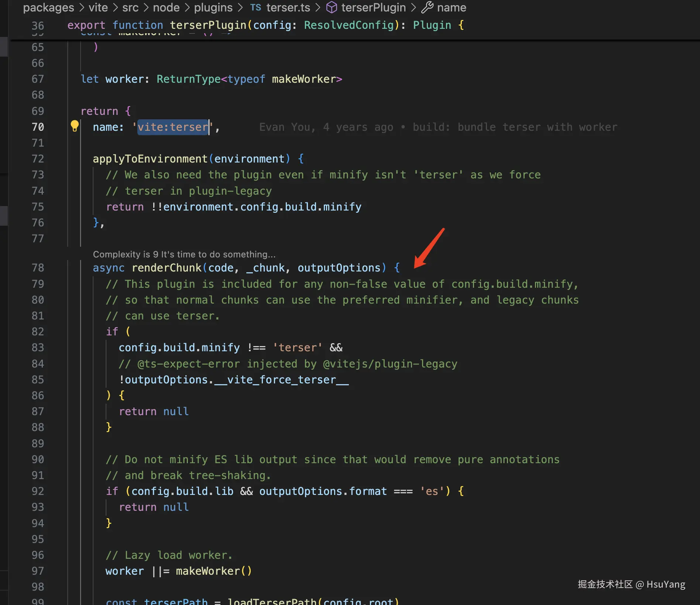
Task: Open 'vite' breadcrumb segment
Action: pos(98,7)
